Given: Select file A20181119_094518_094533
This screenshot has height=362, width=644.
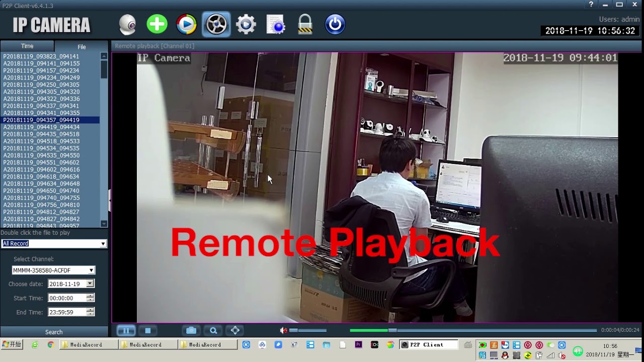Looking at the screenshot, I should coord(50,141).
